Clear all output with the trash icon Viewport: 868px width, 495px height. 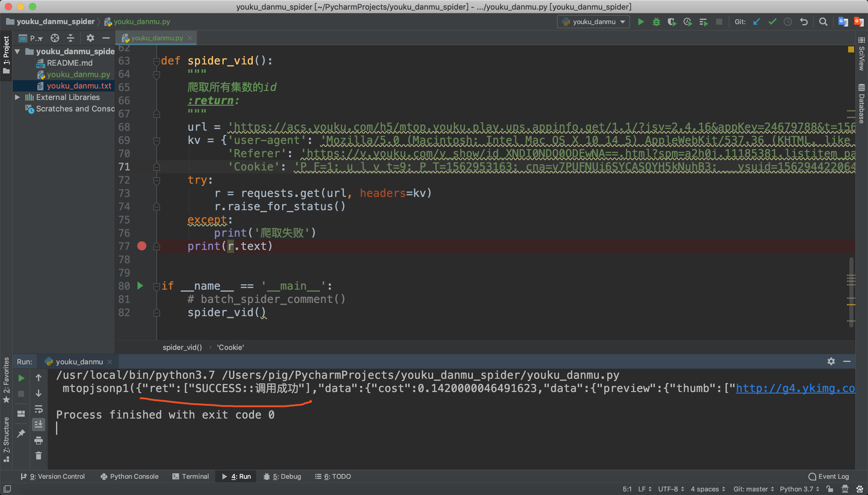tap(39, 456)
